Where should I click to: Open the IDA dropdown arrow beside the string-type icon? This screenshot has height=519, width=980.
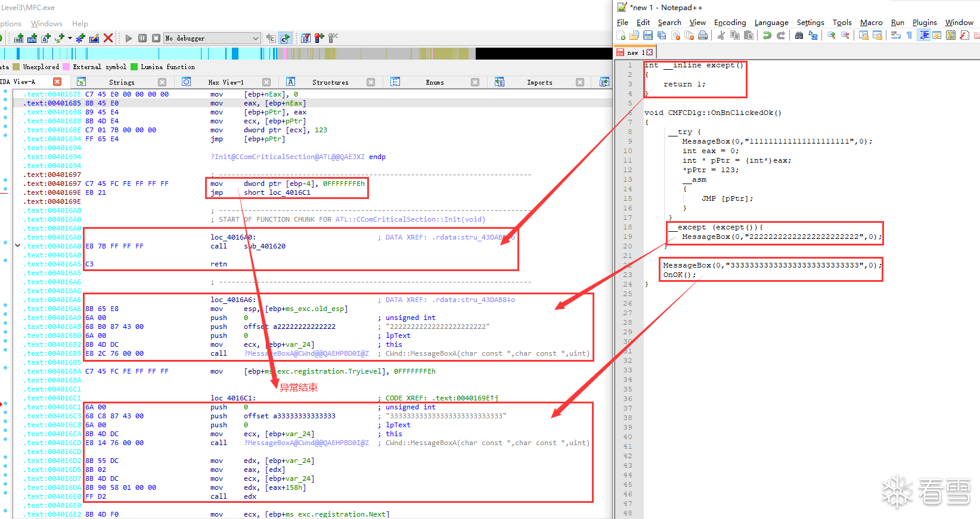click(x=70, y=38)
